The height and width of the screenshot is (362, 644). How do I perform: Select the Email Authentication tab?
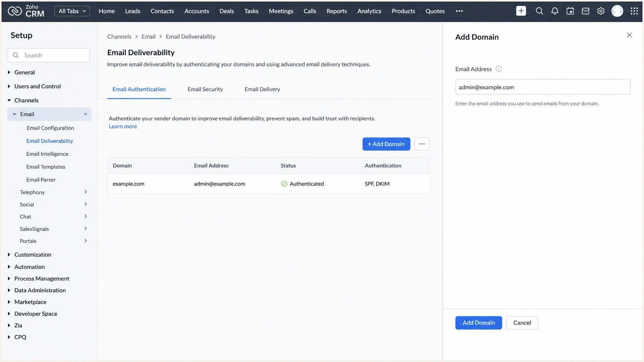139,89
